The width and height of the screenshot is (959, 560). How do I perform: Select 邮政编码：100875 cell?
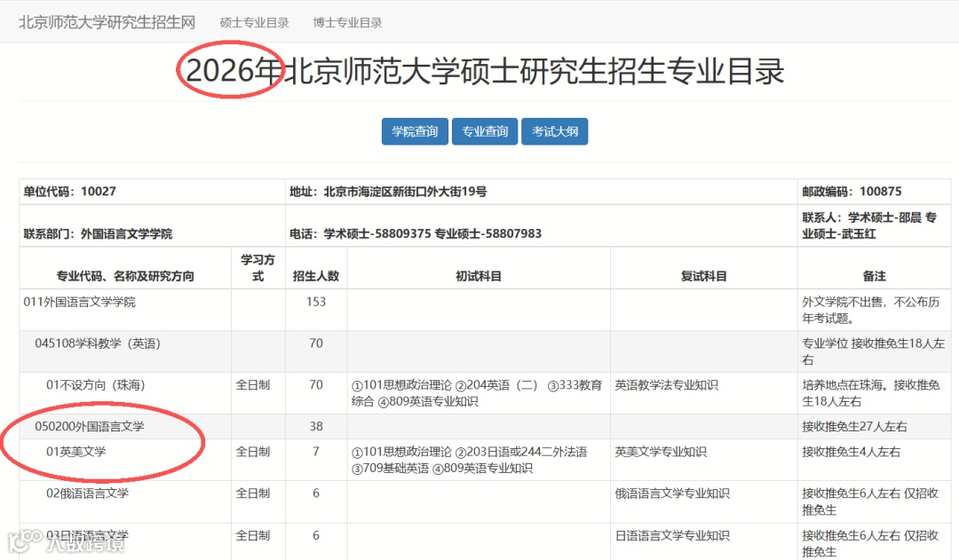tap(874, 192)
